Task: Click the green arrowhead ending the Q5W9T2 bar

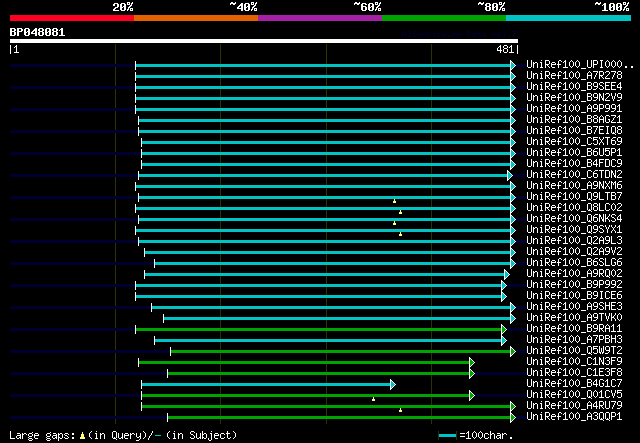Action: click(x=513, y=352)
